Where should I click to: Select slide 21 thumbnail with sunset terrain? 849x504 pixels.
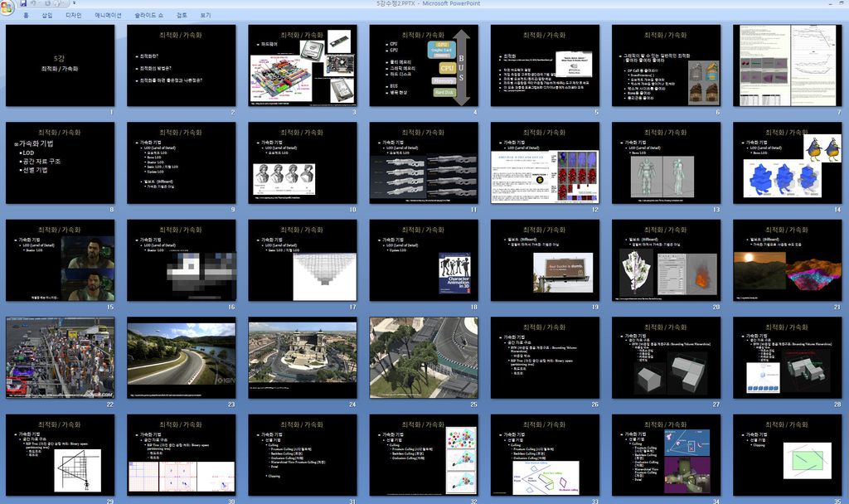tap(788, 260)
